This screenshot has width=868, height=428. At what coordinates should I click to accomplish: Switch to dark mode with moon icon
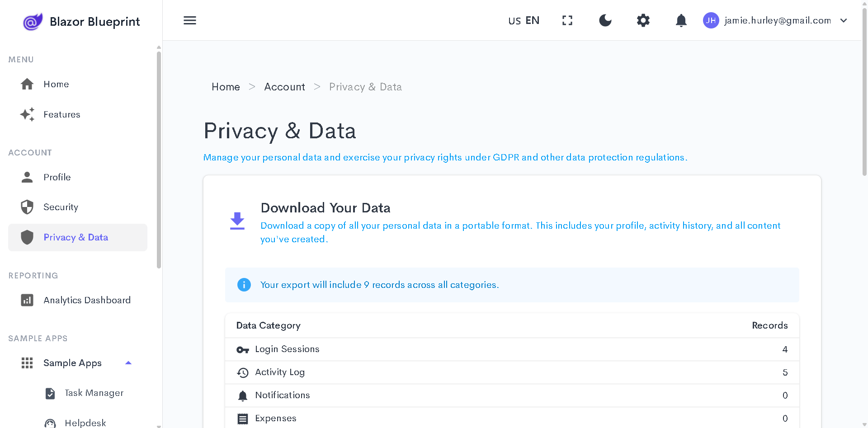(605, 20)
